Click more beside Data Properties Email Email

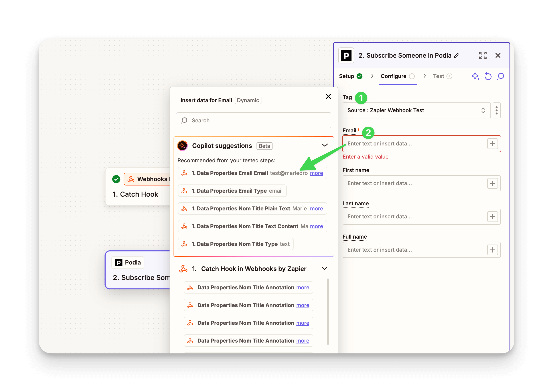316,173
